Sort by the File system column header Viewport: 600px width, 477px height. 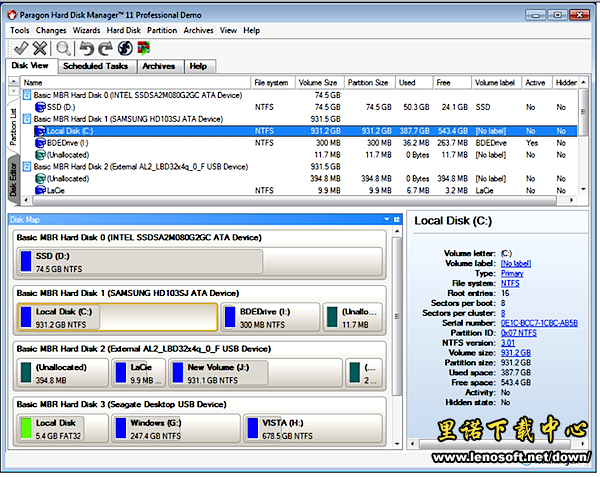pyautogui.click(x=272, y=83)
